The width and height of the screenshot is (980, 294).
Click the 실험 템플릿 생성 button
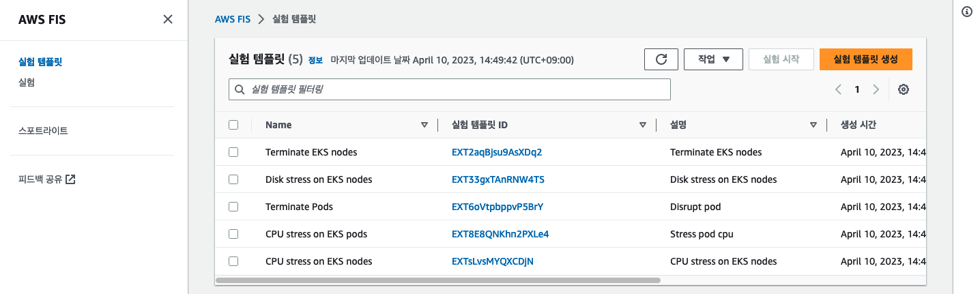(x=866, y=59)
